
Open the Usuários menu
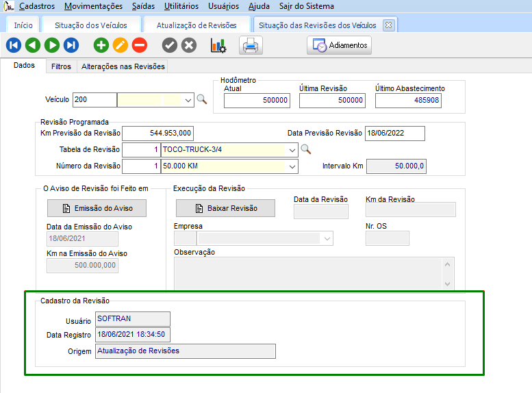pyautogui.click(x=223, y=6)
